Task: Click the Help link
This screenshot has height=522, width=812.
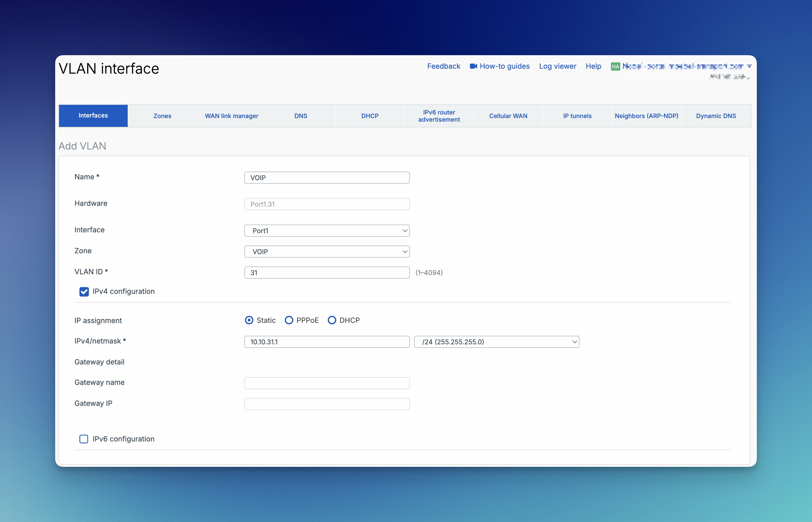Action: point(594,66)
